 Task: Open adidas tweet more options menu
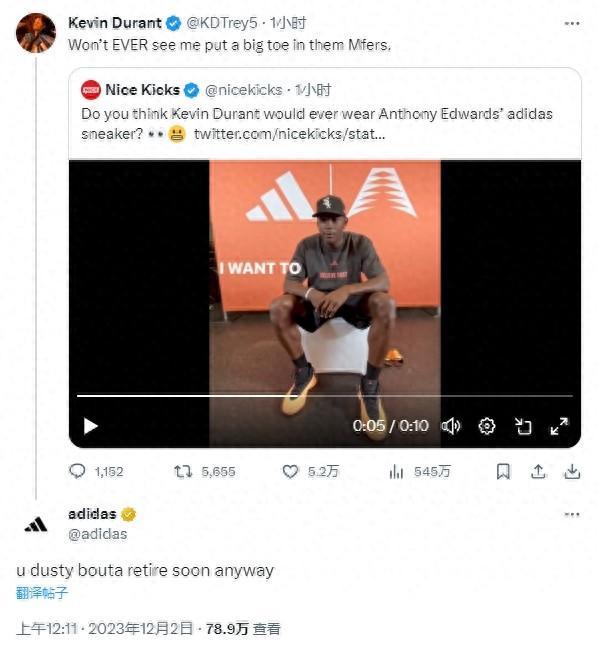[572, 514]
